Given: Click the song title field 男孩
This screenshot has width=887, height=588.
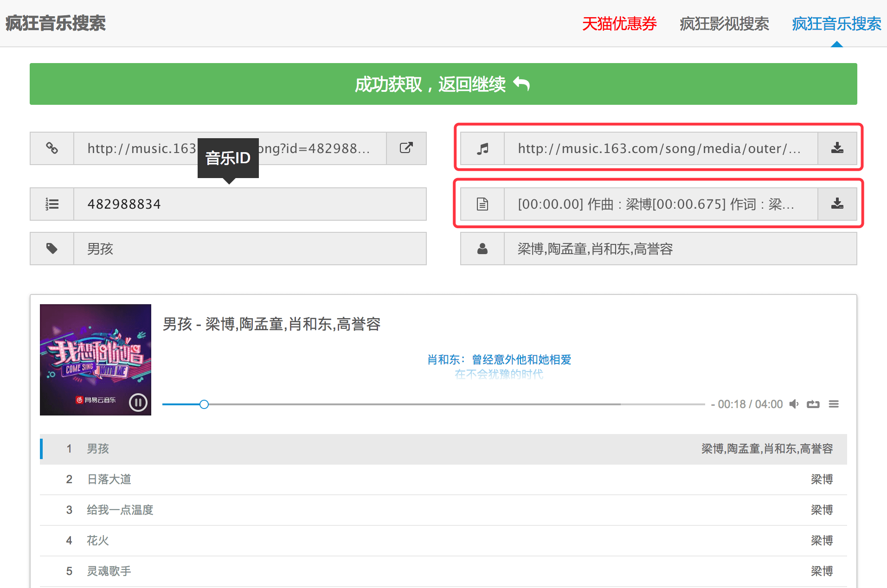Looking at the screenshot, I should pyautogui.click(x=250, y=249).
